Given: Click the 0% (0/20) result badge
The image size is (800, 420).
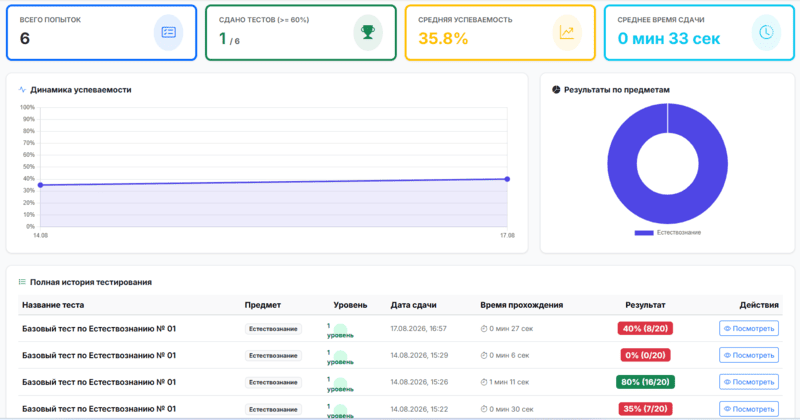Looking at the screenshot, I should point(645,355).
